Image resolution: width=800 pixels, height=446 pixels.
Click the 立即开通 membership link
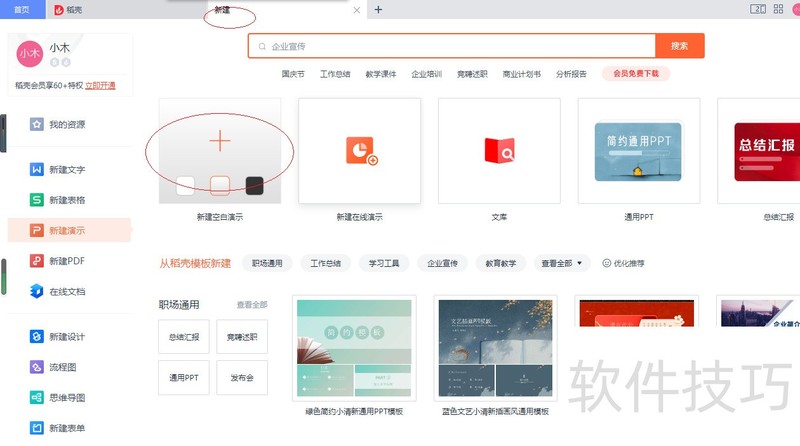100,86
